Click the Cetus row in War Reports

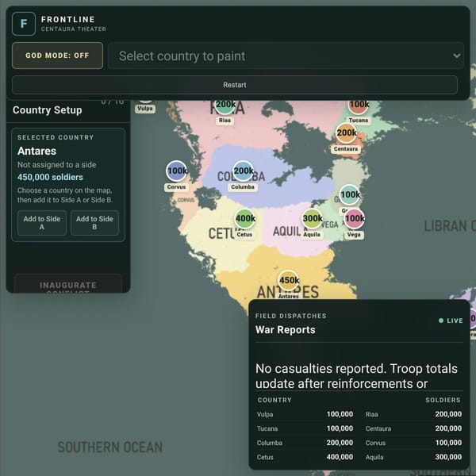tap(305, 457)
